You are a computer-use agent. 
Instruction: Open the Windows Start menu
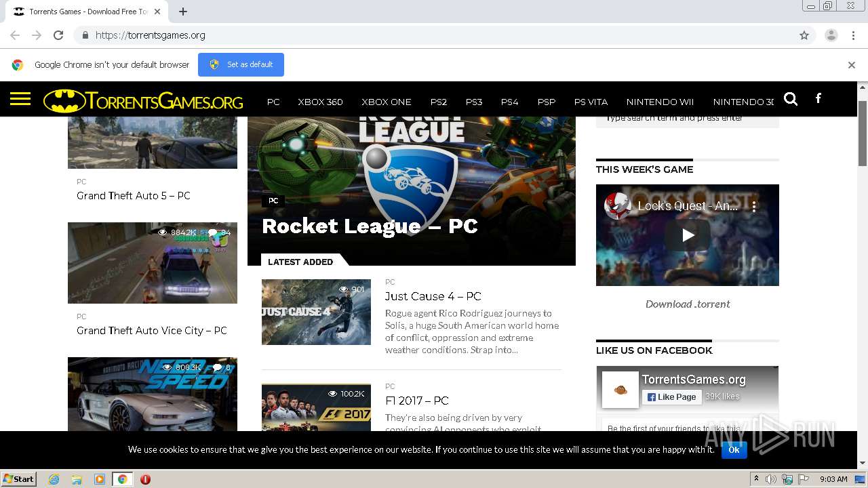click(19, 479)
